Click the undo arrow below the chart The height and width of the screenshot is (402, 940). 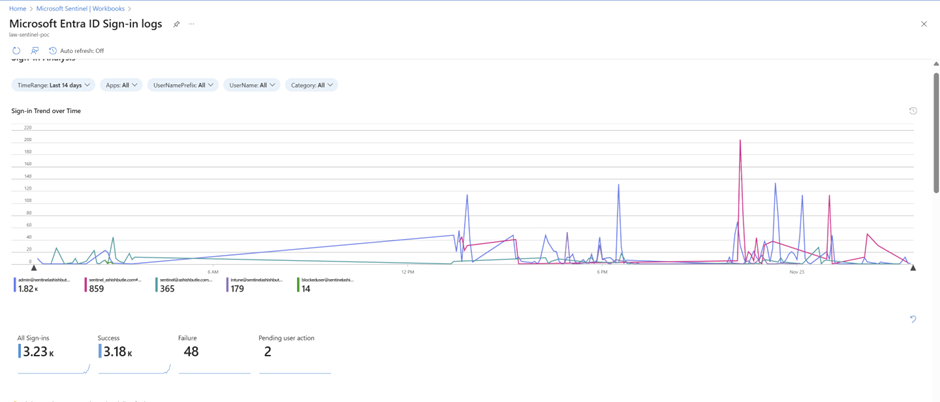click(x=913, y=320)
